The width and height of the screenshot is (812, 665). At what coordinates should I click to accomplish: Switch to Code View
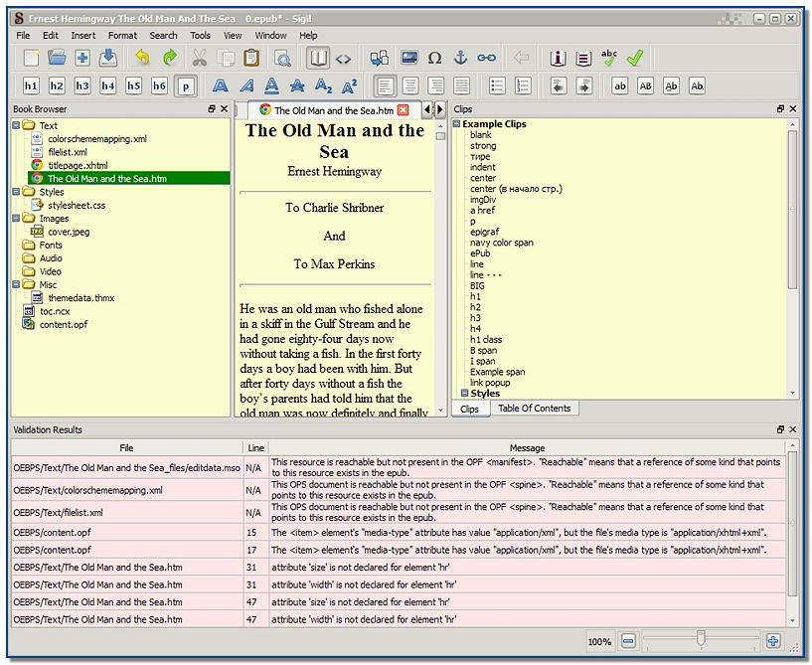coord(343,59)
